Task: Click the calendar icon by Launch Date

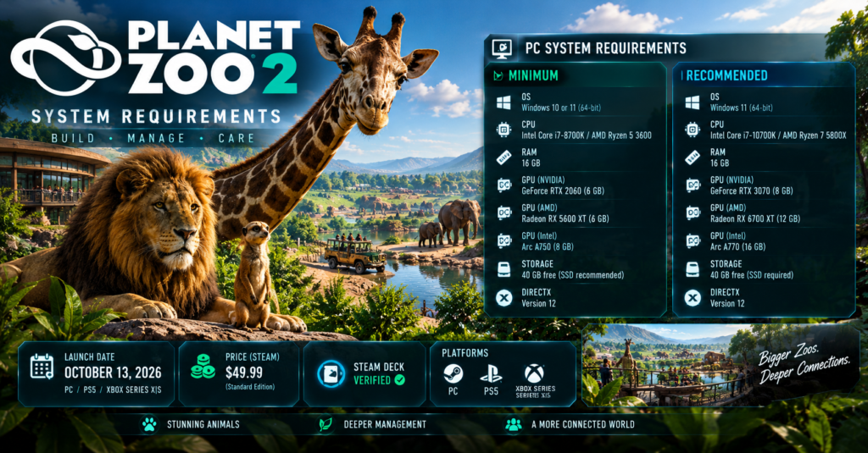Action: click(x=42, y=367)
